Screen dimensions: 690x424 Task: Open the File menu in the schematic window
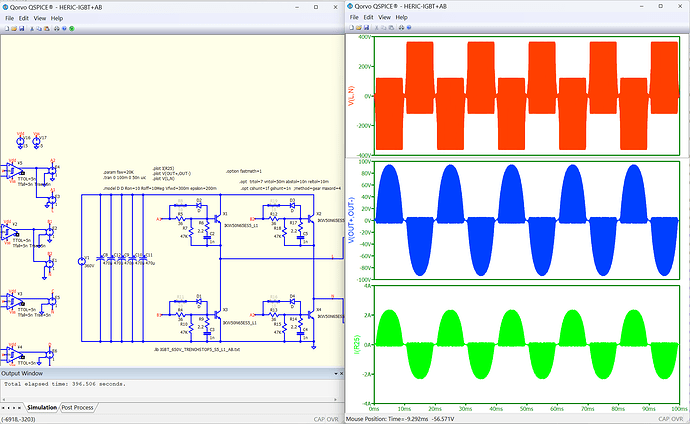pos(9,18)
